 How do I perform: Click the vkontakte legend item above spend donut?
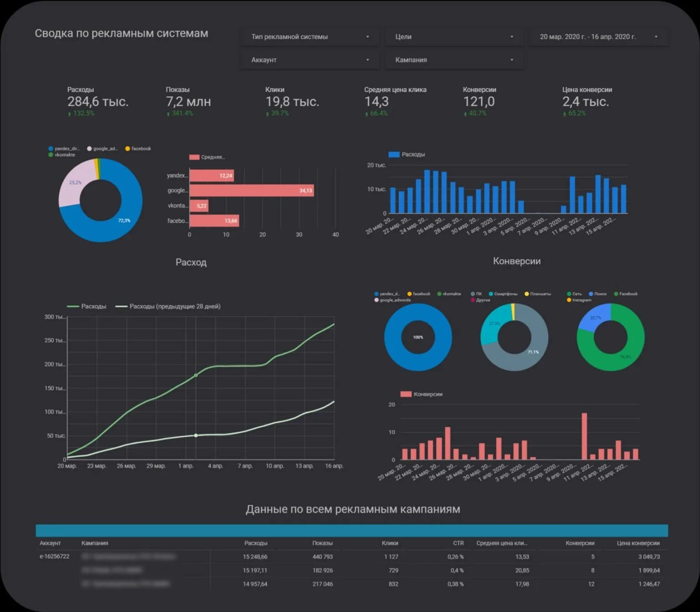[62, 155]
